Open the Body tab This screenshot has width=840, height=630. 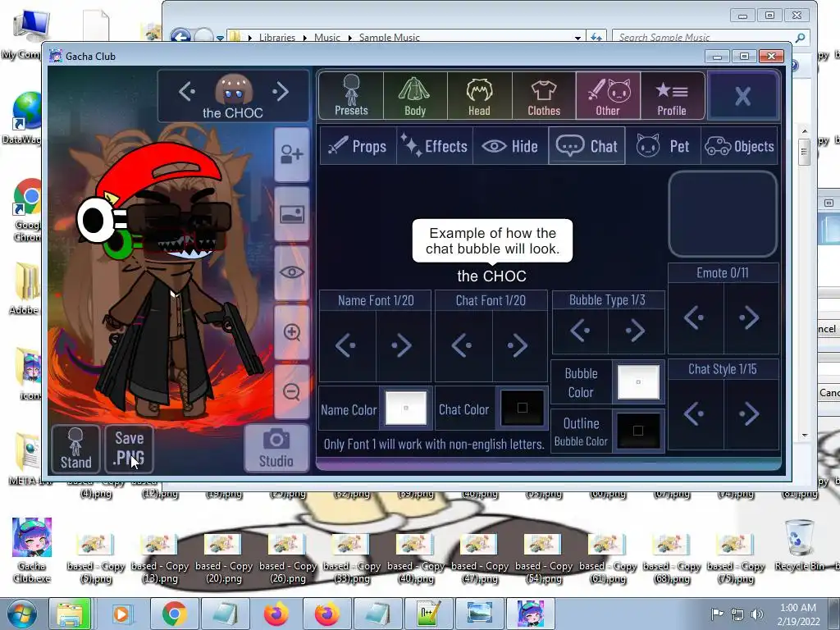414,96
